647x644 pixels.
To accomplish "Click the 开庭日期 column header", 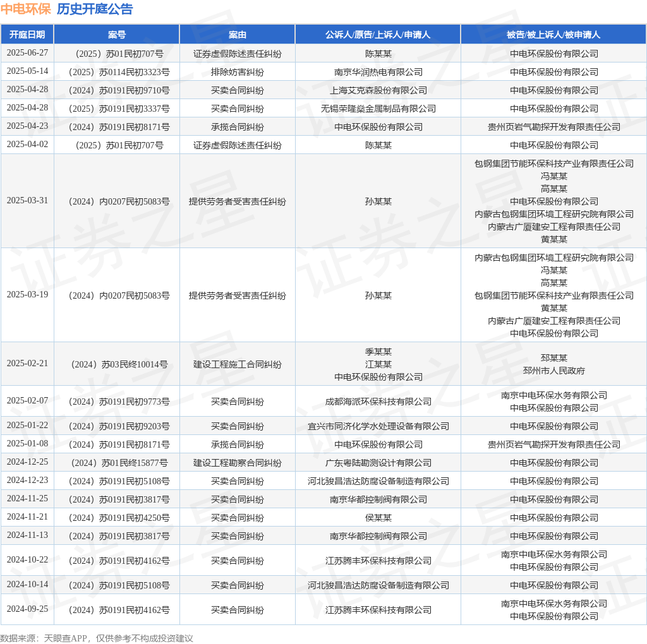I will [x=27, y=35].
